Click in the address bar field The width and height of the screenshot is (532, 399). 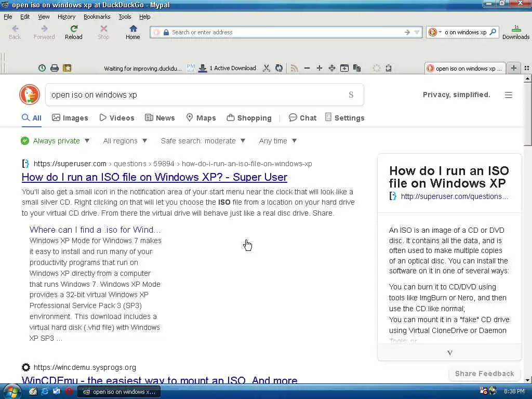285,32
